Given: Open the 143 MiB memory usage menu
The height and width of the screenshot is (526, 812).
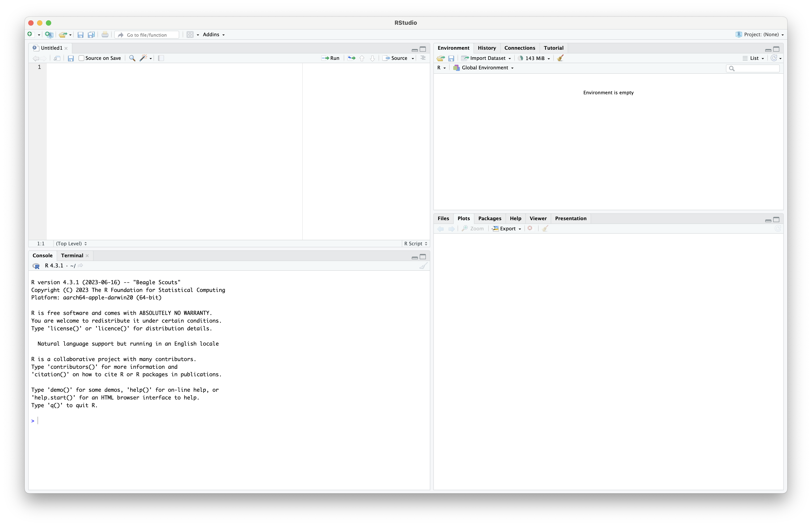Looking at the screenshot, I should pos(534,58).
